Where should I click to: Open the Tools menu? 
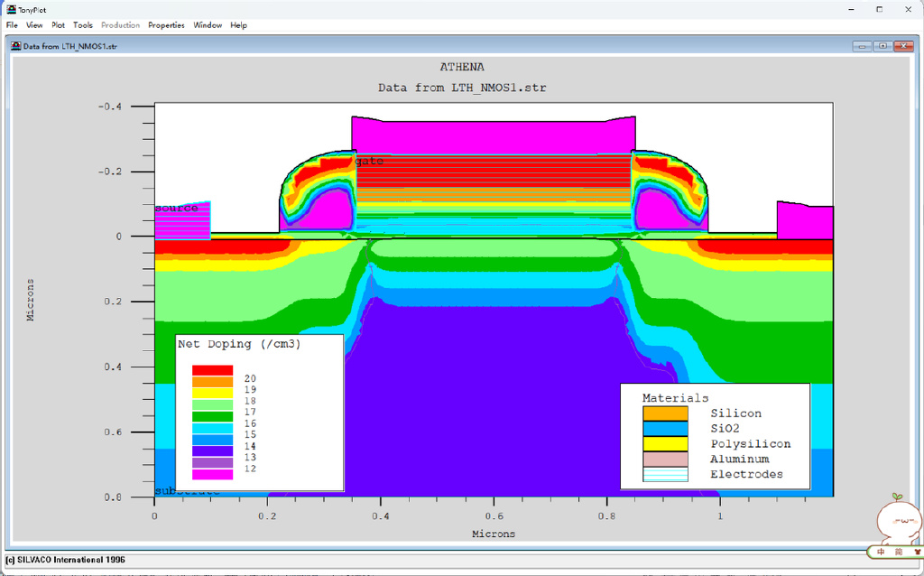pos(82,25)
